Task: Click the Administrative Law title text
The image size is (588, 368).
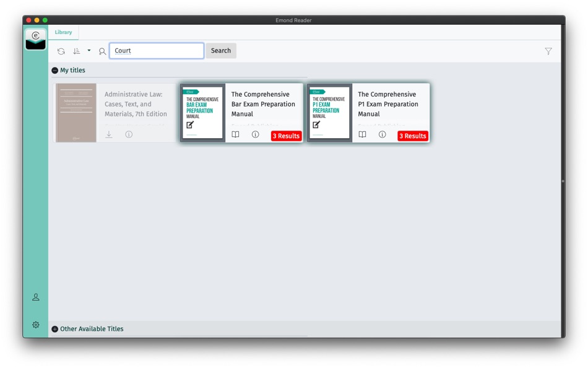Action: 136,104
